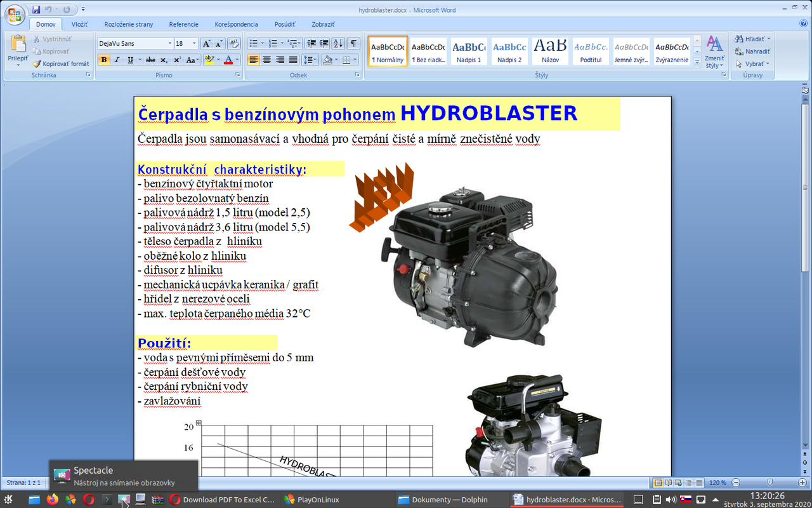
Task: Open the Písmo font dialog launcher
Action: pos(238,75)
